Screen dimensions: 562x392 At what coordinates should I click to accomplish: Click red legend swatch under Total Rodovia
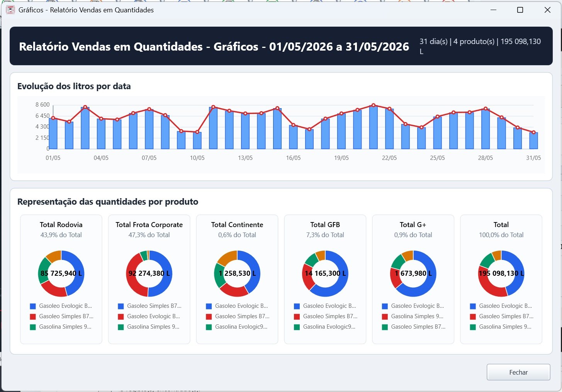click(33, 317)
